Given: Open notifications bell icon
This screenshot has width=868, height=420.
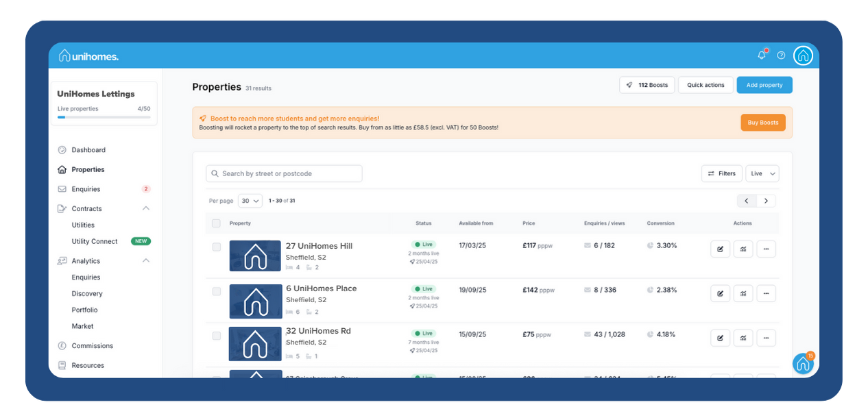Looking at the screenshot, I should (x=761, y=55).
